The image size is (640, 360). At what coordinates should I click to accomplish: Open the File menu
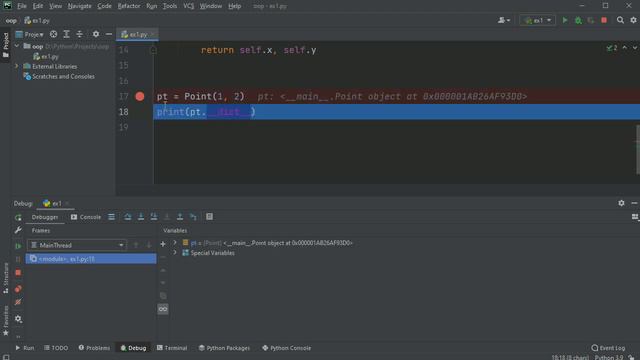tap(22, 6)
